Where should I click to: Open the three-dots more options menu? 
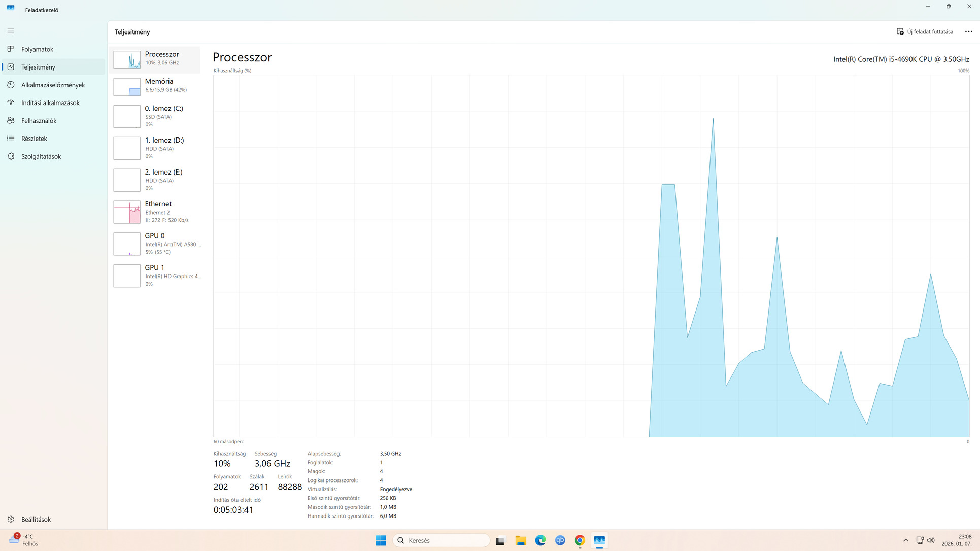(x=968, y=31)
